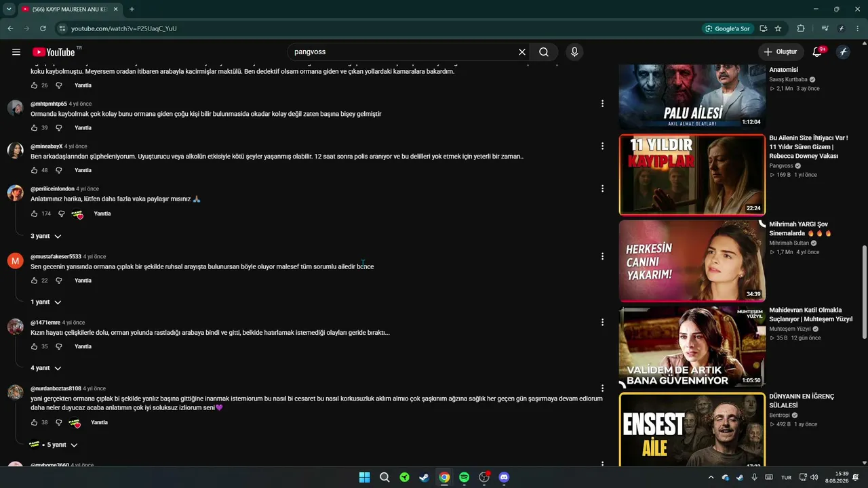Click the address bar URL
Viewport: 868px width, 488px height.
(x=124, y=28)
